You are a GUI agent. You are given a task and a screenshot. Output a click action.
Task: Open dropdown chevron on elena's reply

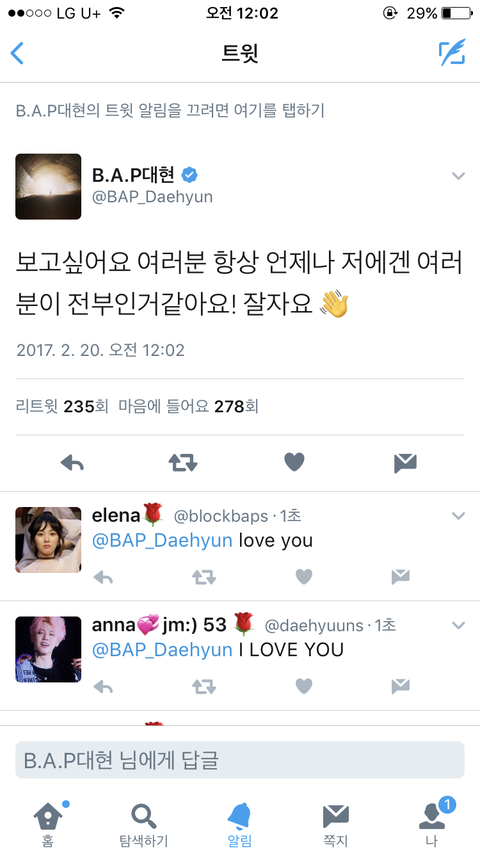click(459, 516)
